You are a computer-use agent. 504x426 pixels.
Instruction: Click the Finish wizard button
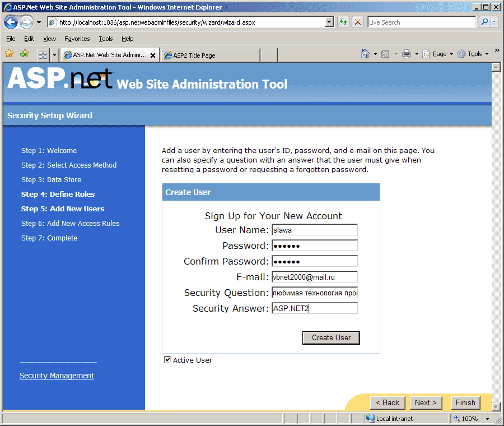465,403
